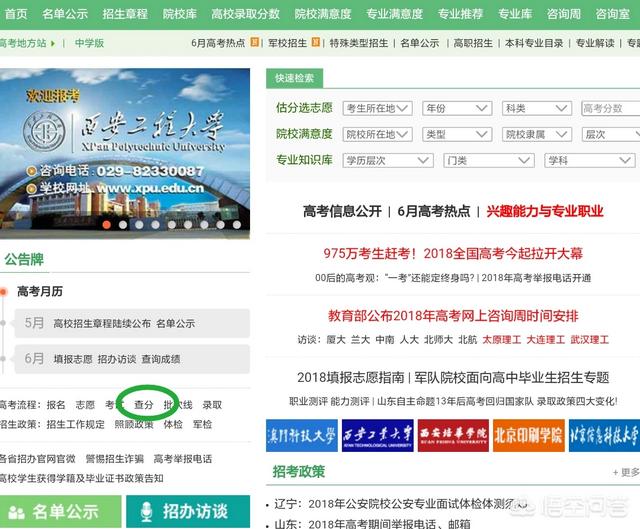Open the 院校库 navigation item
The width and height of the screenshot is (640, 529).
pyautogui.click(x=180, y=14)
